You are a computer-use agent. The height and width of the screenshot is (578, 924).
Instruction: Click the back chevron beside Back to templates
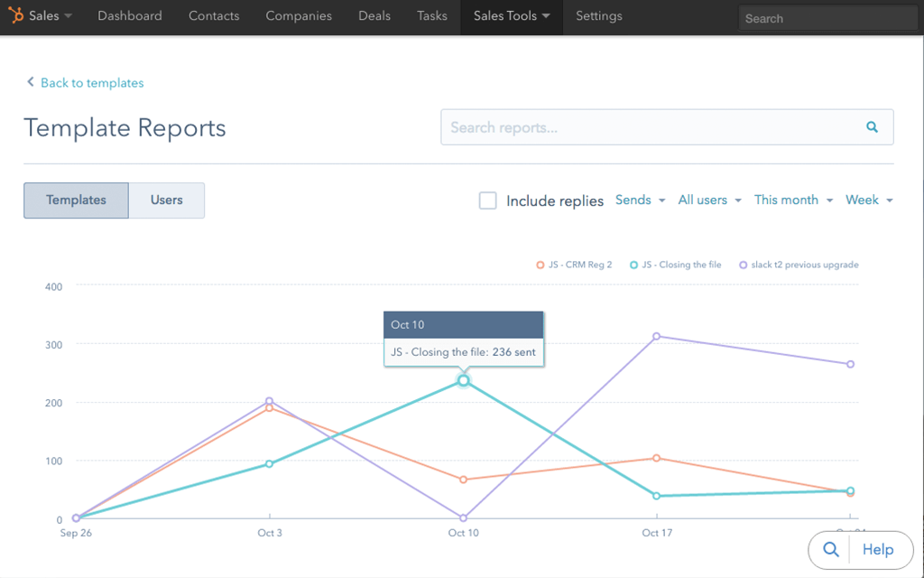click(30, 82)
